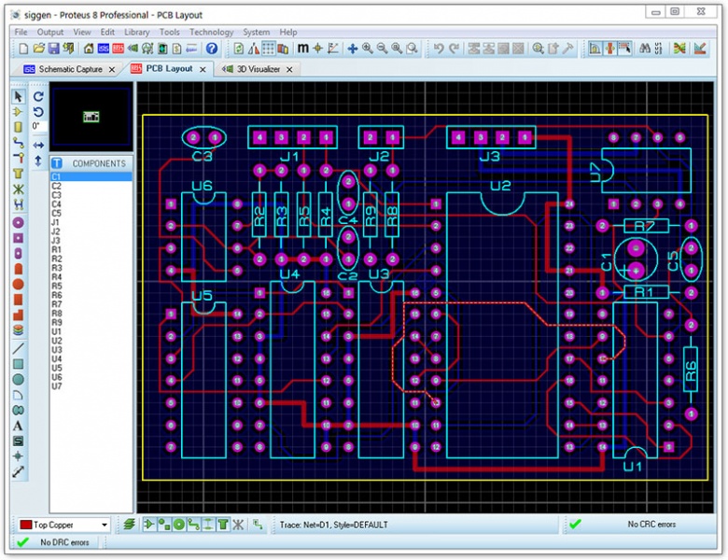
Task: Open the Tools menu
Action: pyautogui.click(x=170, y=32)
